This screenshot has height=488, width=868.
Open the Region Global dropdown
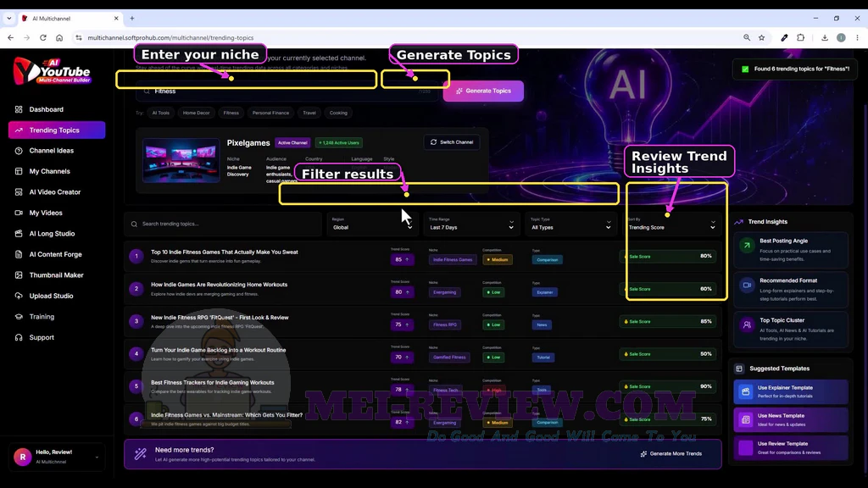point(372,224)
